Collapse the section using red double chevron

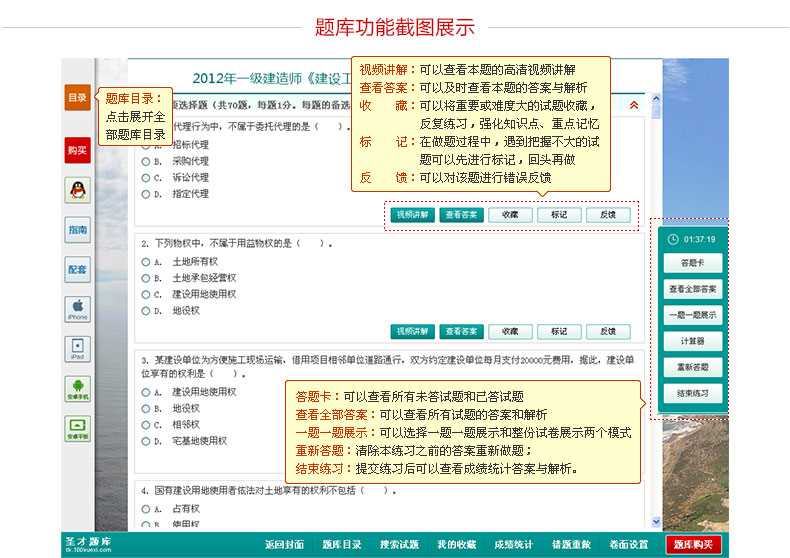[x=633, y=104]
